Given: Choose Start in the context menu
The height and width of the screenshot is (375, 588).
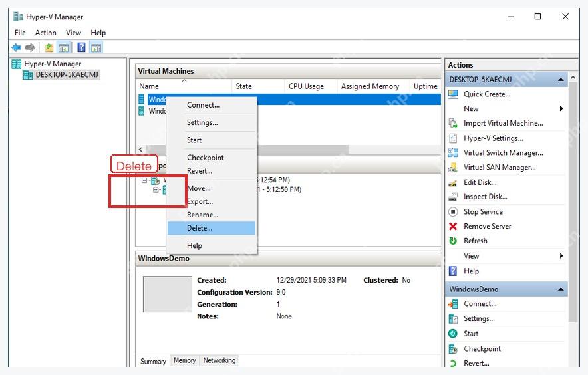Looking at the screenshot, I should pos(212,140).
